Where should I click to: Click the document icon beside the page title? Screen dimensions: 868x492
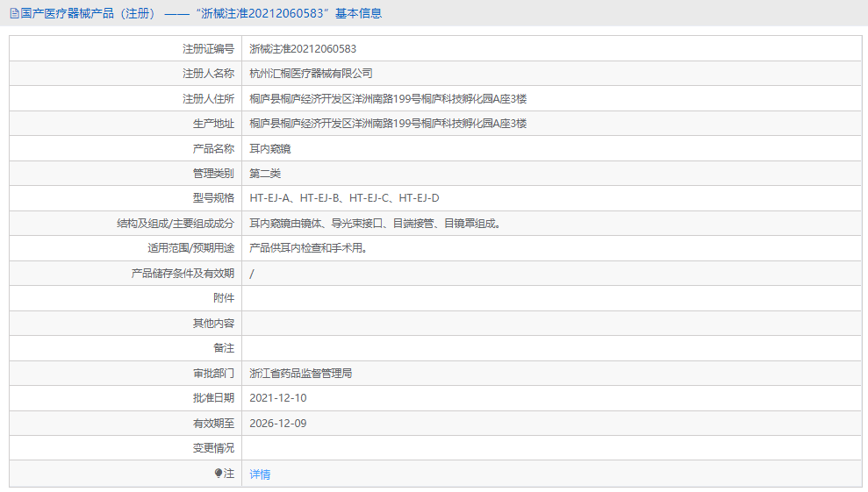[x=14, y=13]
